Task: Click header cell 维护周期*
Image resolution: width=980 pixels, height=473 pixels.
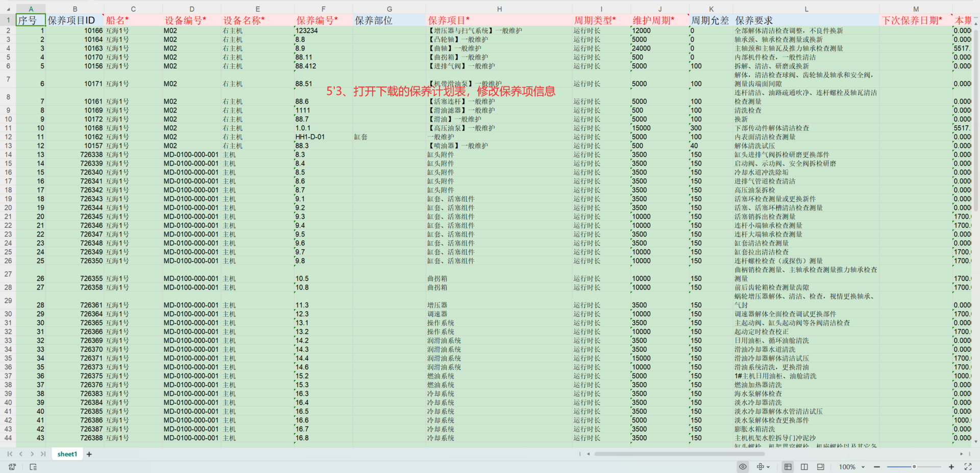Action: click(659, 20)
